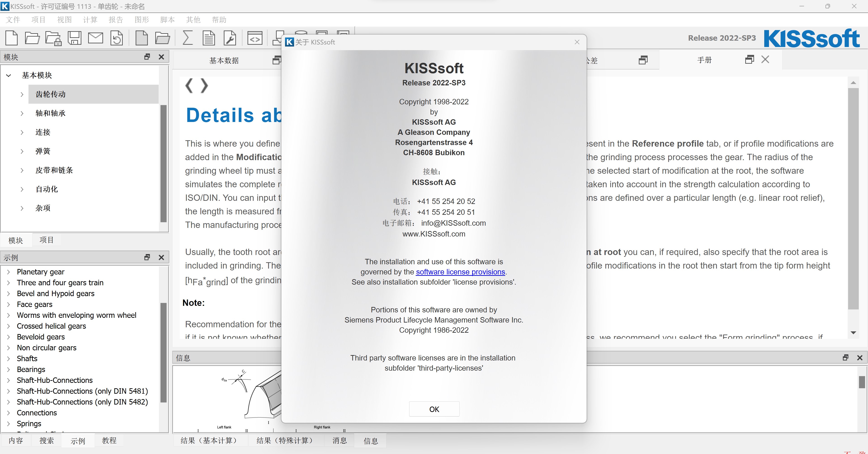Viewport: 868px width, 454px height.
Task: Go back in manual with left angle bracket
Action: tap(189, 86)
